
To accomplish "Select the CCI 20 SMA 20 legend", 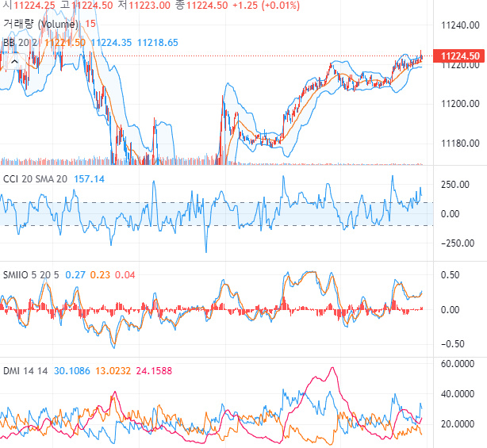I will coord(36,179).
